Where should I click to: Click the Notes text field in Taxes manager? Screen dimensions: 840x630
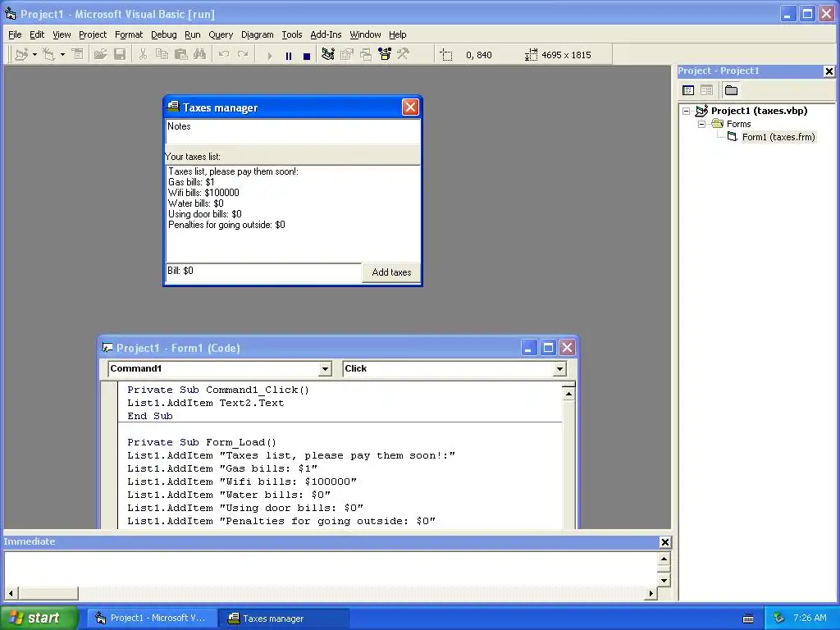pyautogui.click(x=293, y=132)
